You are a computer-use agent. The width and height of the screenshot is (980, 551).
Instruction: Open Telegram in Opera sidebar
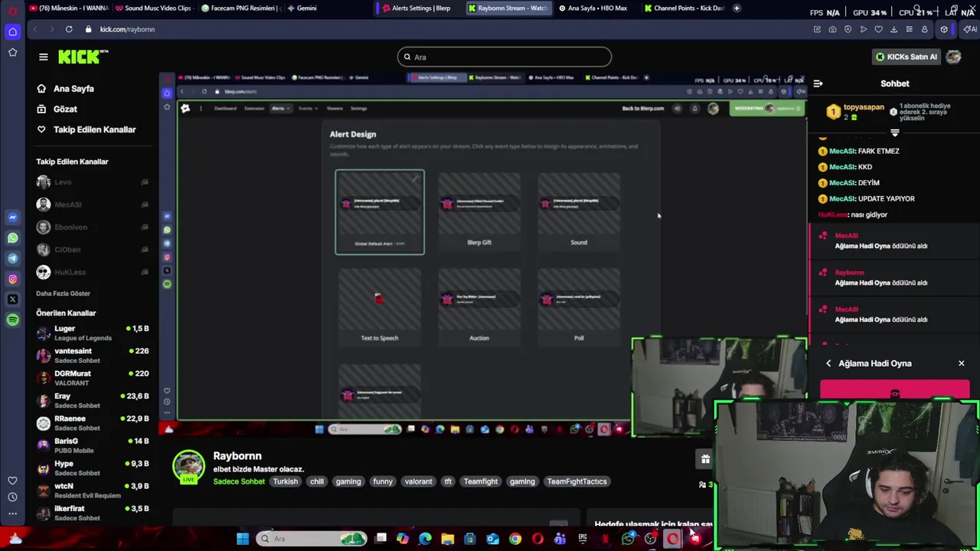(x=12, y=259)
